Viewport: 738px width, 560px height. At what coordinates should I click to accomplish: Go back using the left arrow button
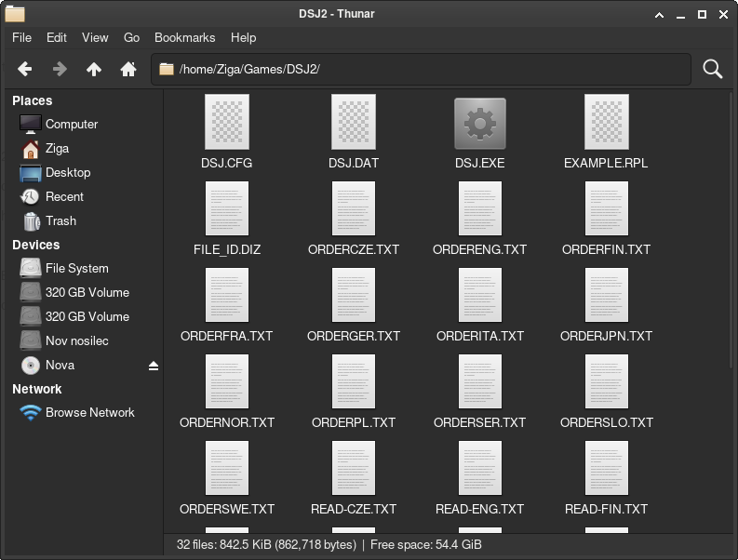point(24,69)
